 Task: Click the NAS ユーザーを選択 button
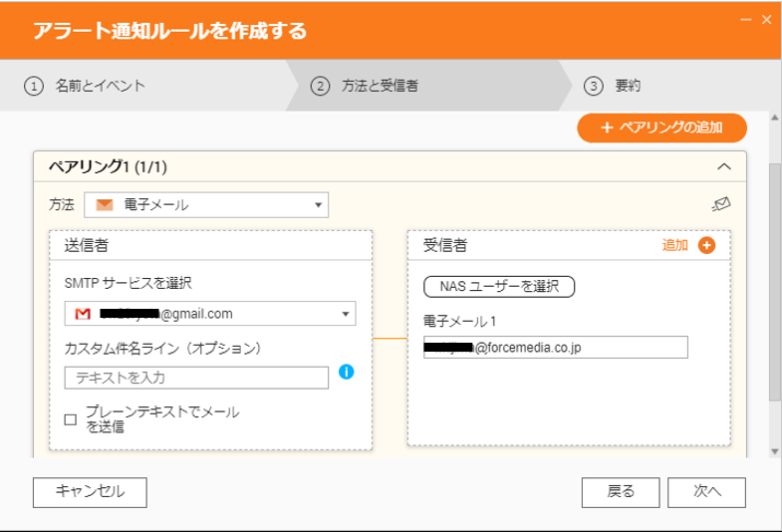click(x=499, y=287)
